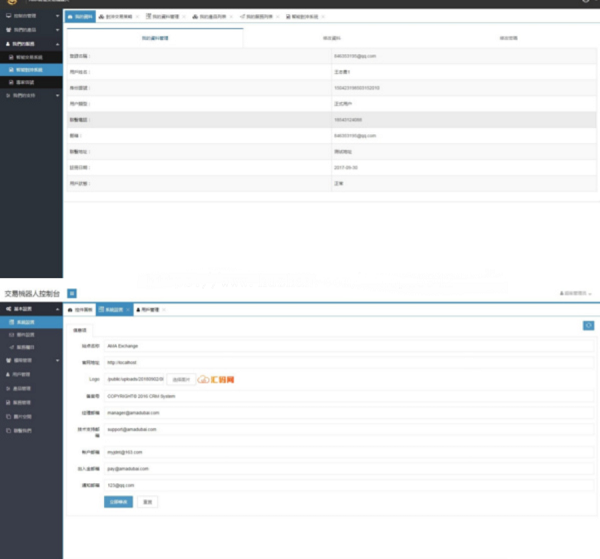Close the user management tab in lower panel
The width and height of the screenshot is (600, 559).
[x=166, y=310]
